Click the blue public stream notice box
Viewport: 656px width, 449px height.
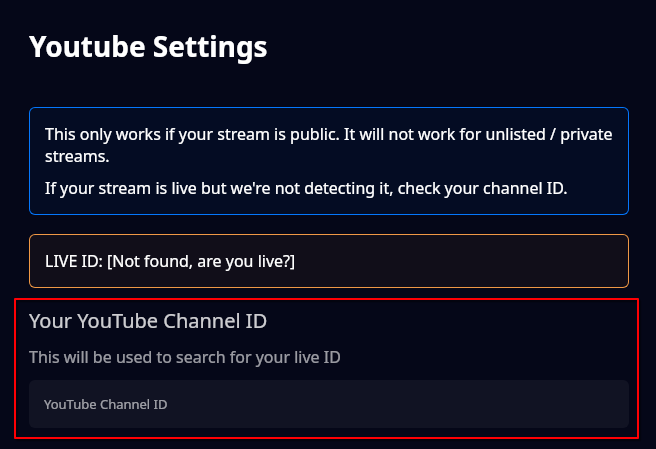(329, 161)
